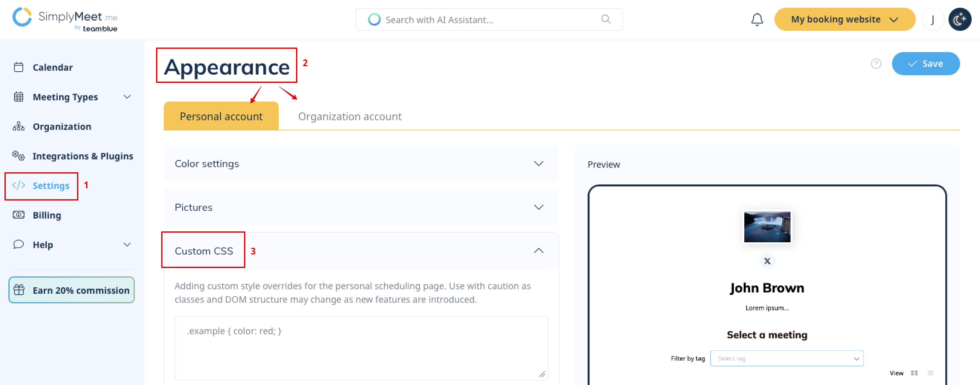Click the Billing money icon
This screenshot has width=980, height=385.
tap(19, 215)
